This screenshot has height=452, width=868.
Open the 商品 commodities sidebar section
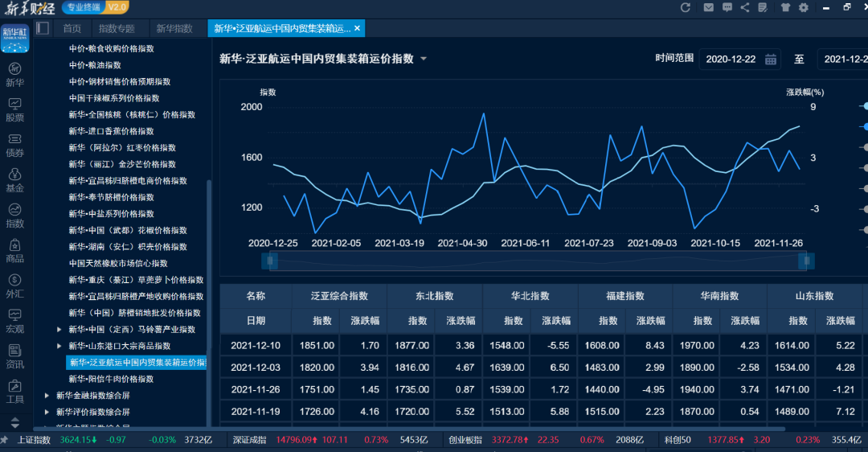pos(15,251)
